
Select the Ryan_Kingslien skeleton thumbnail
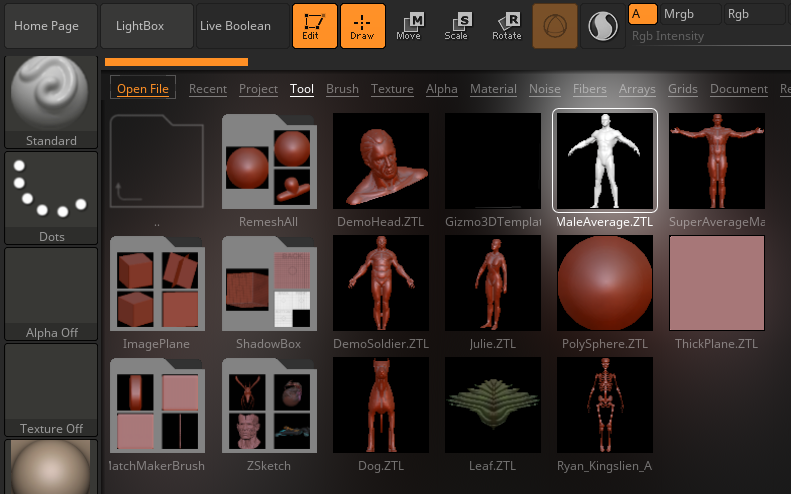click(x=605, y=405)
